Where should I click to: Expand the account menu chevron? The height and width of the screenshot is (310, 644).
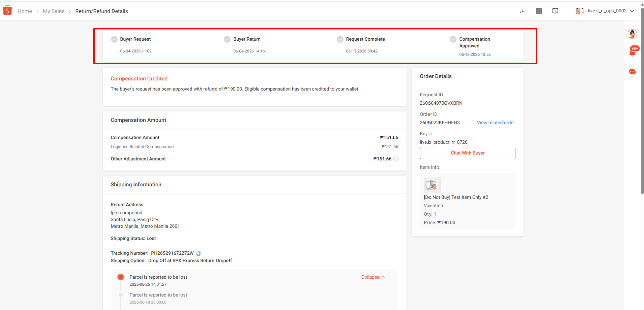(632, 11)
